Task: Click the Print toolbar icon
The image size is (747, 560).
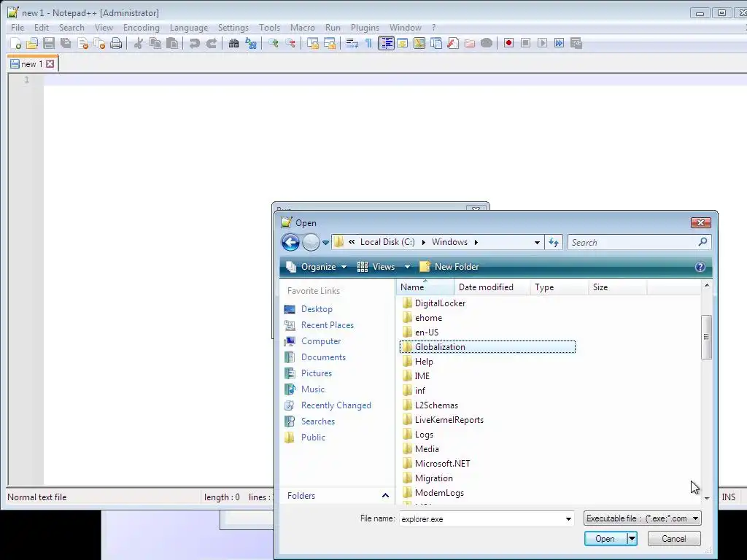Action: tap(116, 43)
